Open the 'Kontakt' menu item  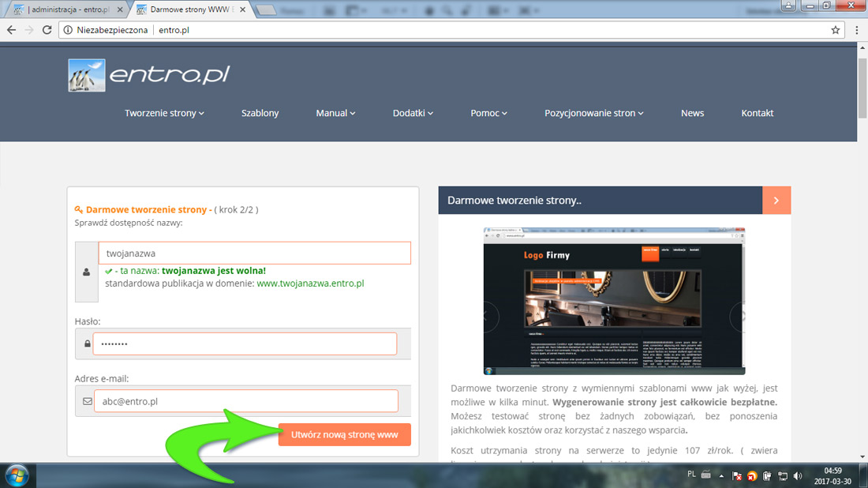[758, 113]
